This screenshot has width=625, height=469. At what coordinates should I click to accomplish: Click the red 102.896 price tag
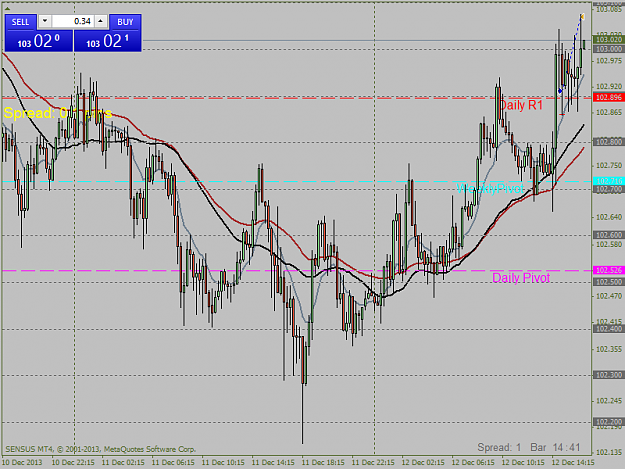pyautogui.click(x=609, y=98)
